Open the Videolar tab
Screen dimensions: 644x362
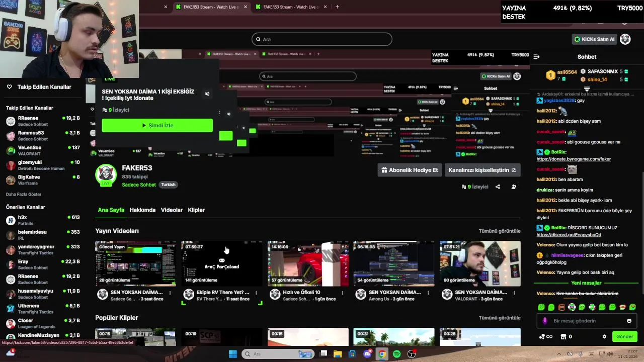pos(172,210)
